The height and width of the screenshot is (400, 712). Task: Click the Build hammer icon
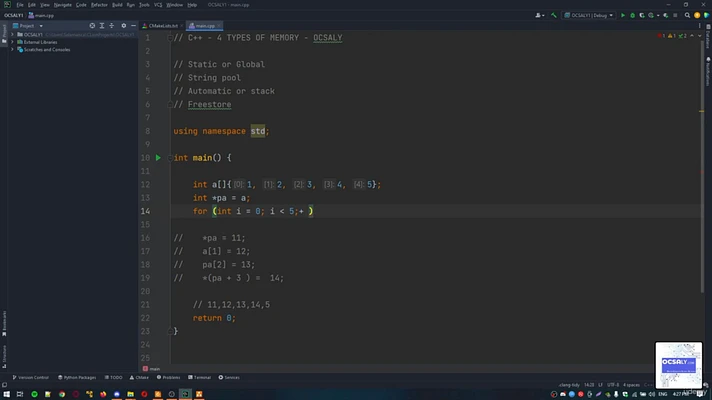553,15
